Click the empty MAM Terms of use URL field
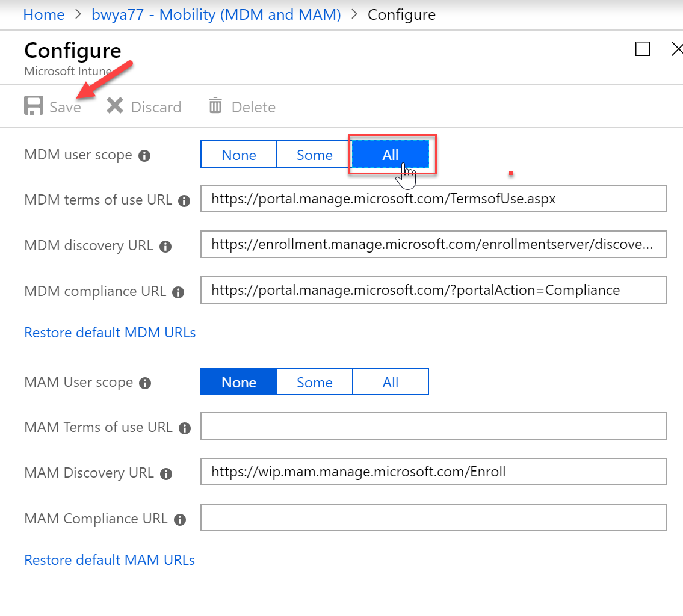683x616 pixels. point(433,426)
